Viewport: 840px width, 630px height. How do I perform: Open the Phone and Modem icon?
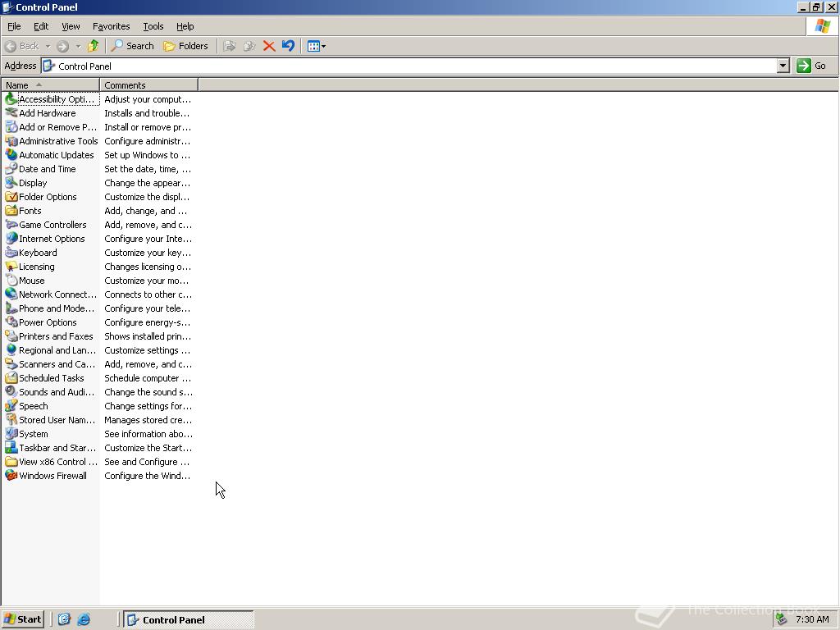click(x=11, y=308)
